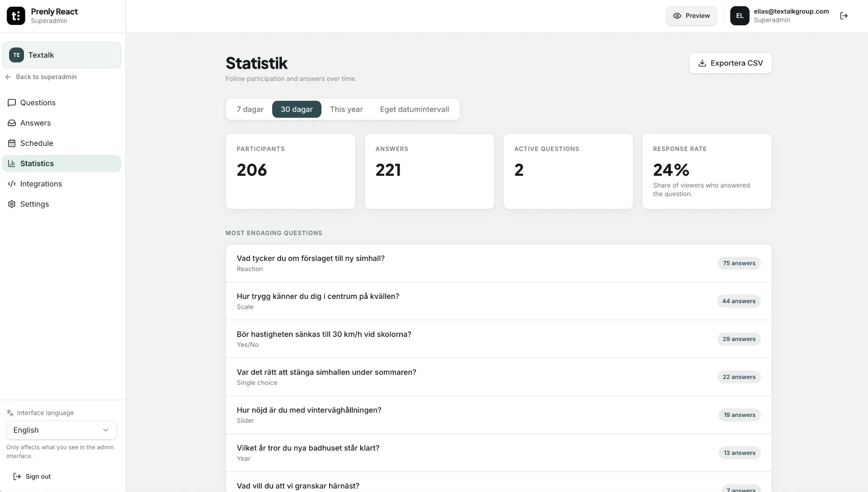This screenshot has width=868, height=492.
Task: Go to Answers in the sidebar
Action: [61, 123]
